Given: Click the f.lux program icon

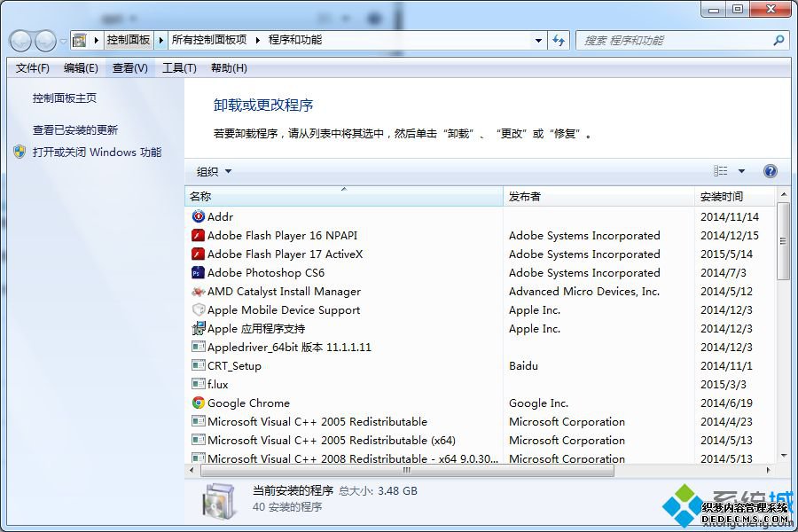Looking at the screenshot, I should point(198,384).
